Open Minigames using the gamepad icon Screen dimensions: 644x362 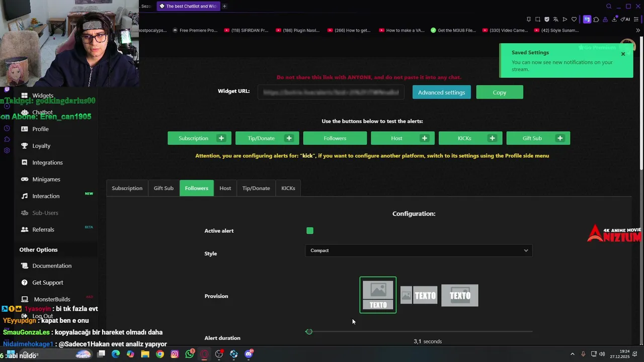[x=25, y=179]
